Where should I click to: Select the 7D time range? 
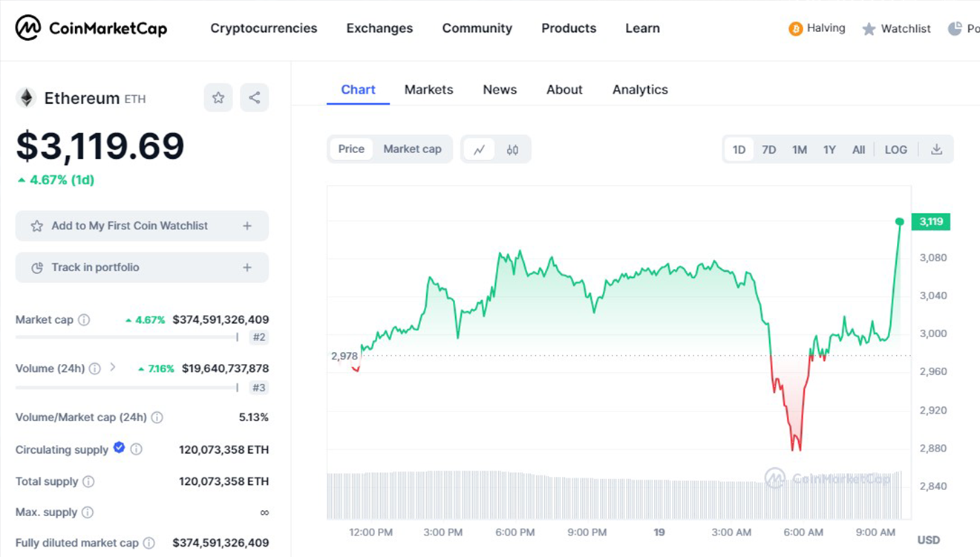click(x=768, y=149)
